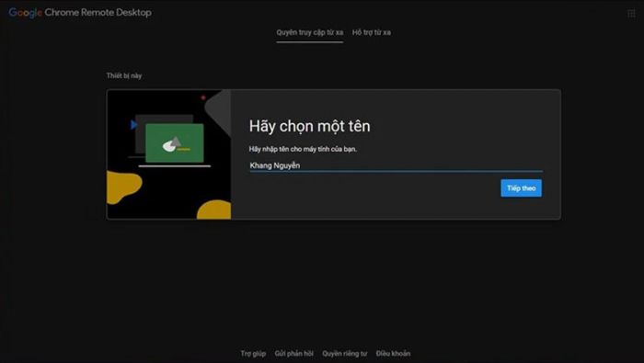Switch to Hỗ trợ từ xa tab

(372, 32)
